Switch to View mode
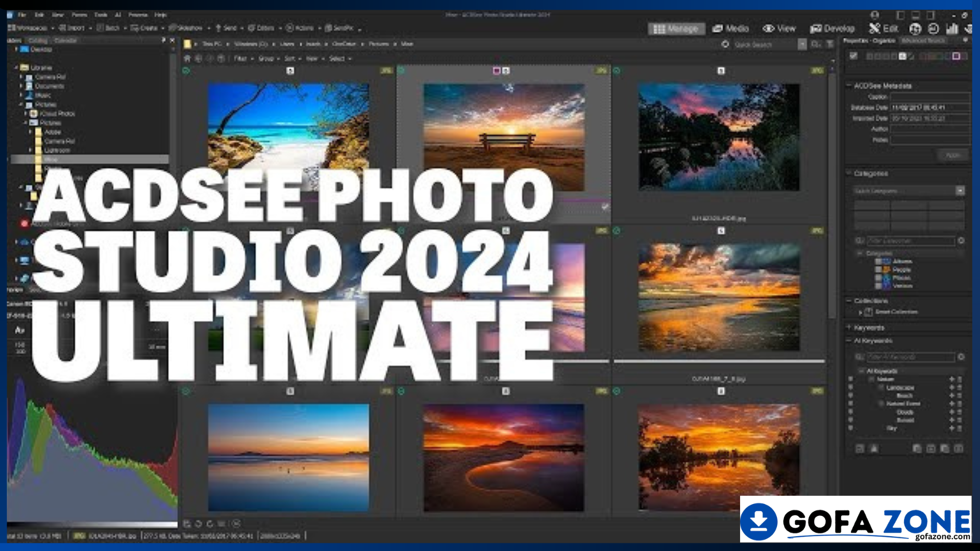Viewport: 980px width, 551px height. [x=779, y=29]
